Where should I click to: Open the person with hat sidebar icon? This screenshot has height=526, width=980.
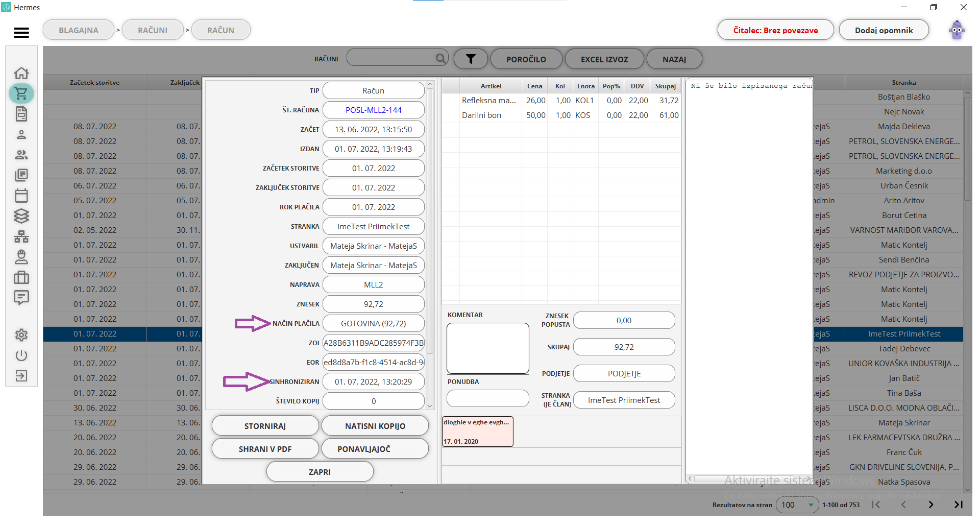(21, 257)
